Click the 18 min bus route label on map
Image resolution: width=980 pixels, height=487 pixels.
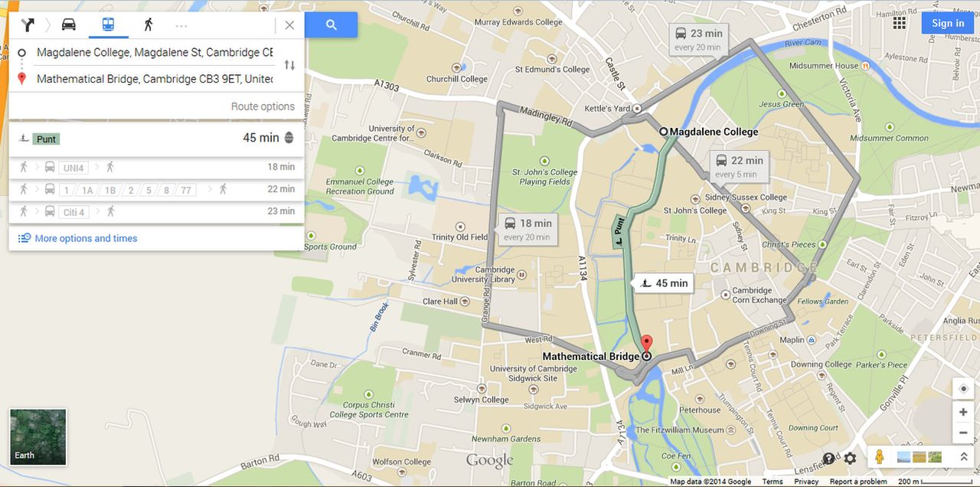528,229
